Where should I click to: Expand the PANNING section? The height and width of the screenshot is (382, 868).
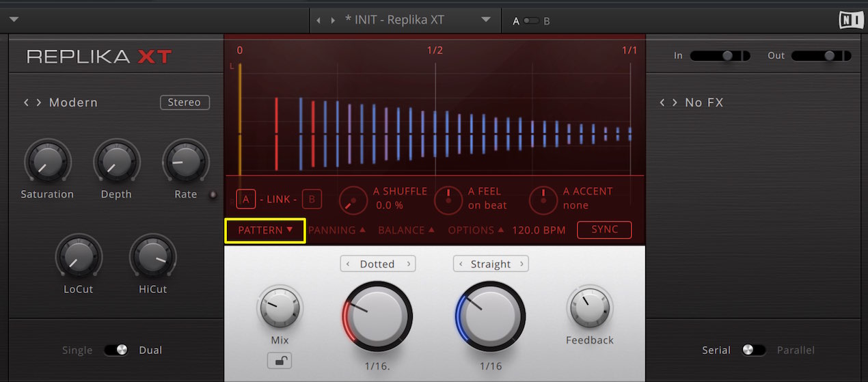pos(337,230)
